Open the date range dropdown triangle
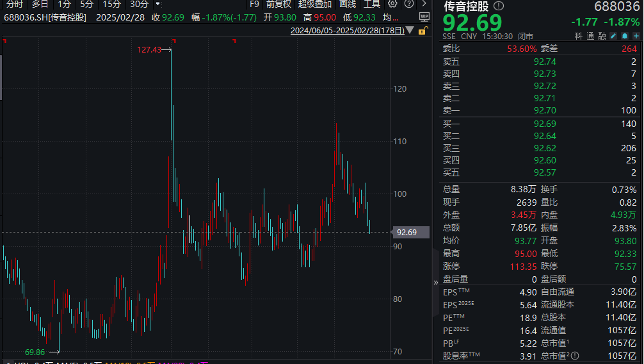This screenshot has width=644, height=364. tap(410, 30)
